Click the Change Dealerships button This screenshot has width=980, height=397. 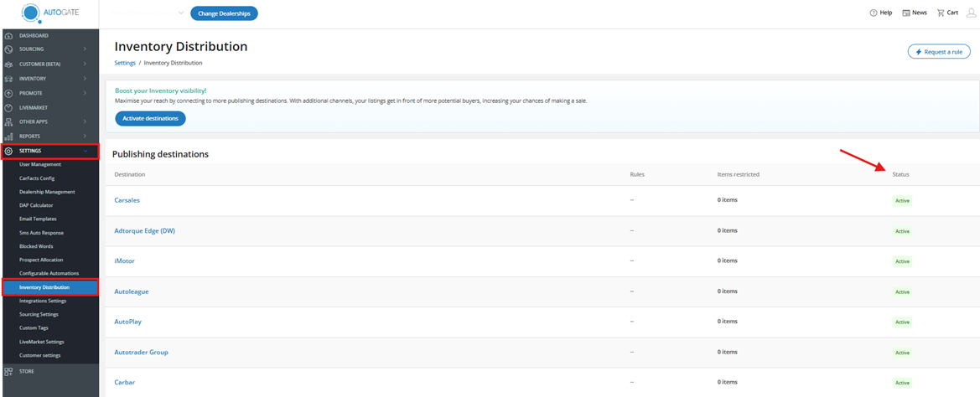pyautogui.click(x=224, y=13)
